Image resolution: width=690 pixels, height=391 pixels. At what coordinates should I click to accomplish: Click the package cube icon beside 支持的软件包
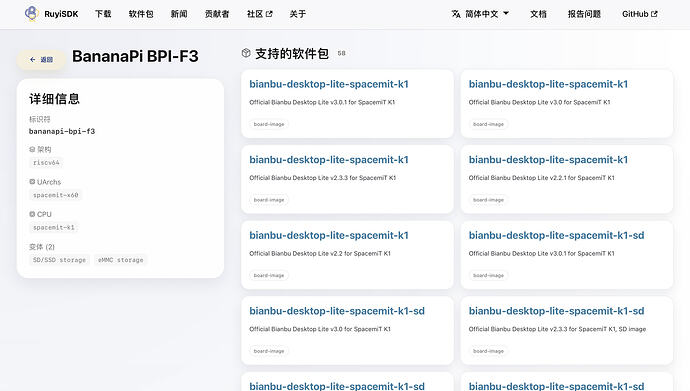[x=246, y=53]
